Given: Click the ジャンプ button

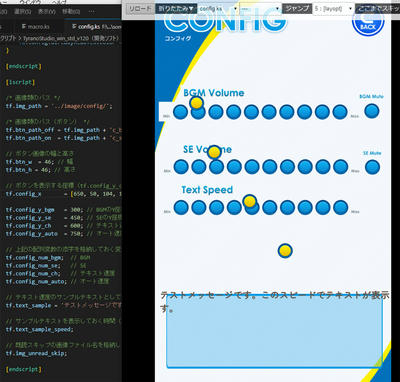Looking at the screenshot, I should click(297, 9).
